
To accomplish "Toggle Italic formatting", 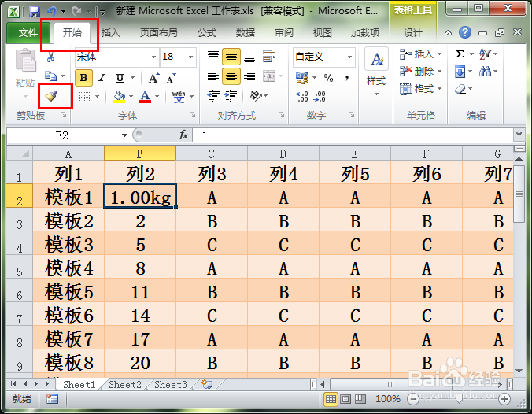I will click(x=102, y=78).
